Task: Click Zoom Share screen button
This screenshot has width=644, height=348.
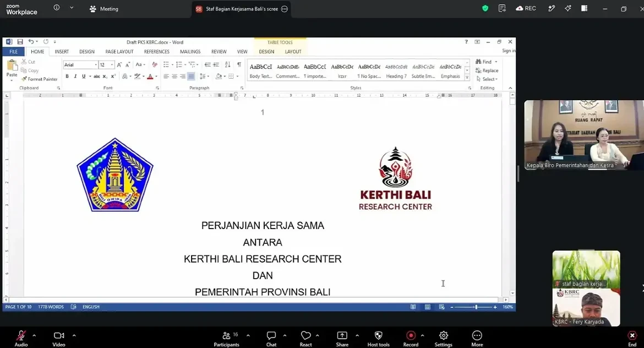Action: tap(342, 339)
